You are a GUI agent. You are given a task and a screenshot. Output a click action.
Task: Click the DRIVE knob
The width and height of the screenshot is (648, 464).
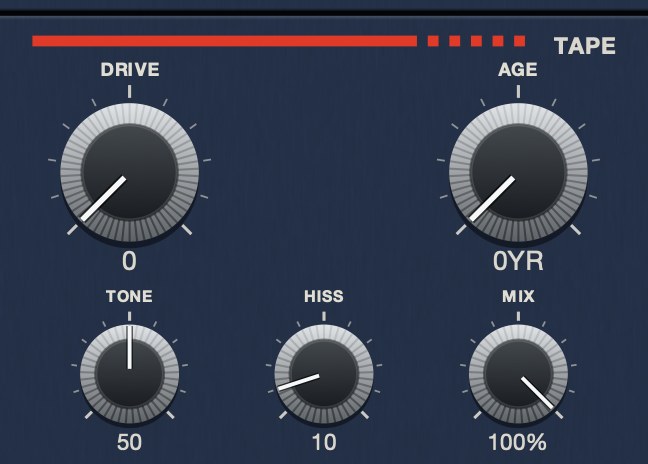tap(130, 172)
